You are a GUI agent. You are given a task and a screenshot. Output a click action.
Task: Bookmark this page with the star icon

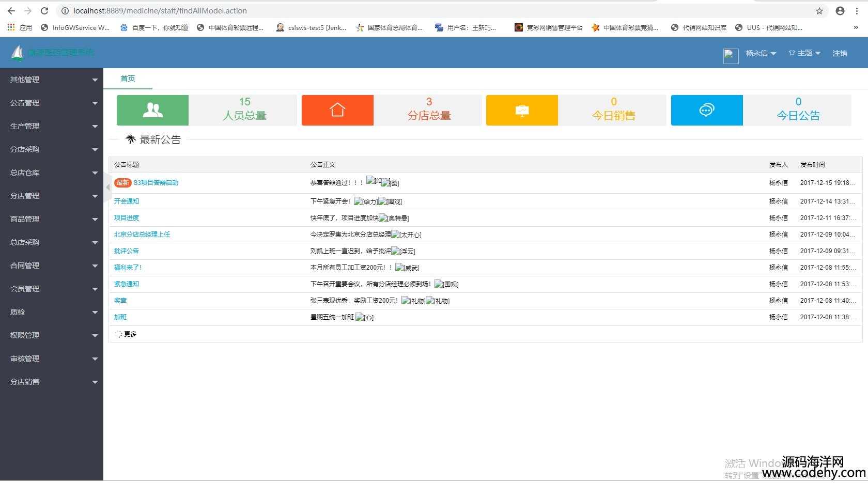point(819,11)
